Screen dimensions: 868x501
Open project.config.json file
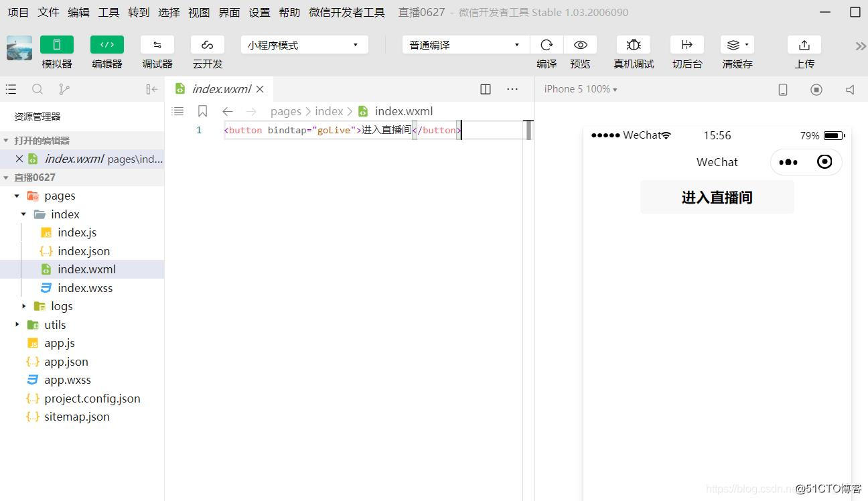92,399
